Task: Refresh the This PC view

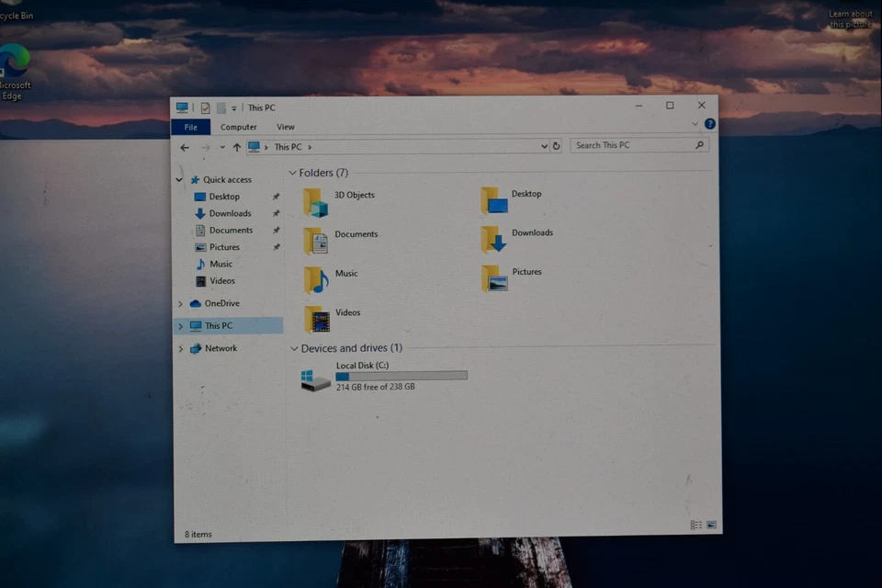Action: (x=557, y=146)
